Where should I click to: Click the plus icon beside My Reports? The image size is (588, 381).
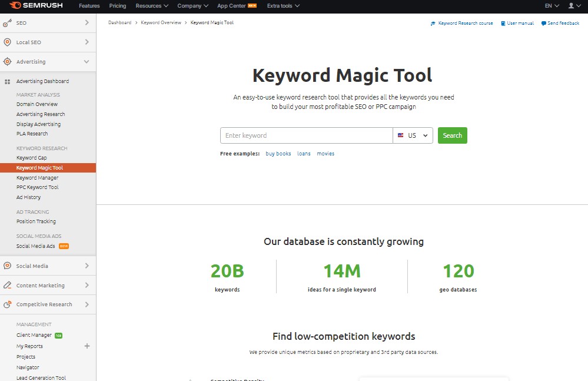[x=87, y=346]
